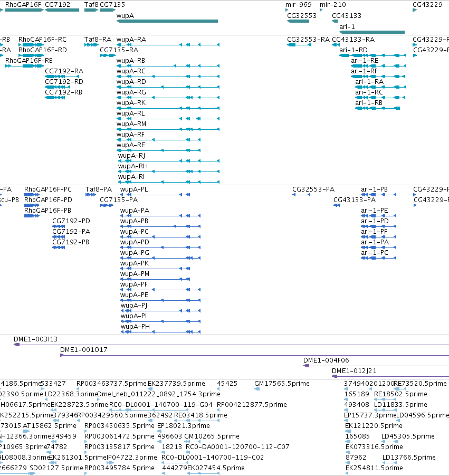
Task: Click protein CG7135-PA
Action: pyautogui.click(x=119, y=200)
